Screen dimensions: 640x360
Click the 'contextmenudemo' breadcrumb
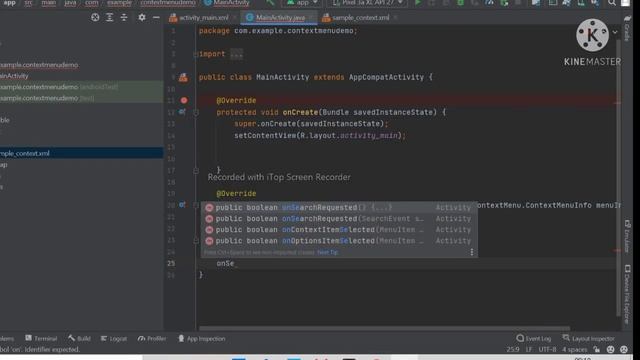[x=168, y=3]
